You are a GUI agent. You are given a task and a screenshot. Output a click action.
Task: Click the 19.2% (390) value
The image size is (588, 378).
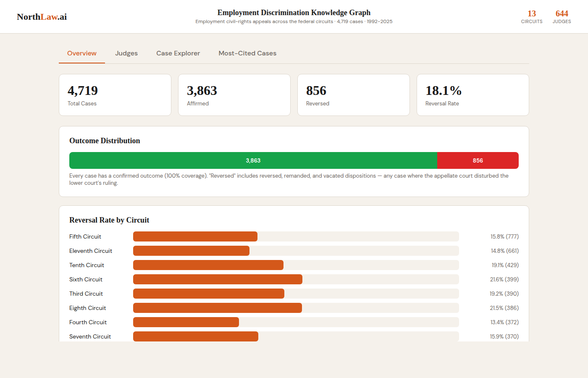(504, 294)
